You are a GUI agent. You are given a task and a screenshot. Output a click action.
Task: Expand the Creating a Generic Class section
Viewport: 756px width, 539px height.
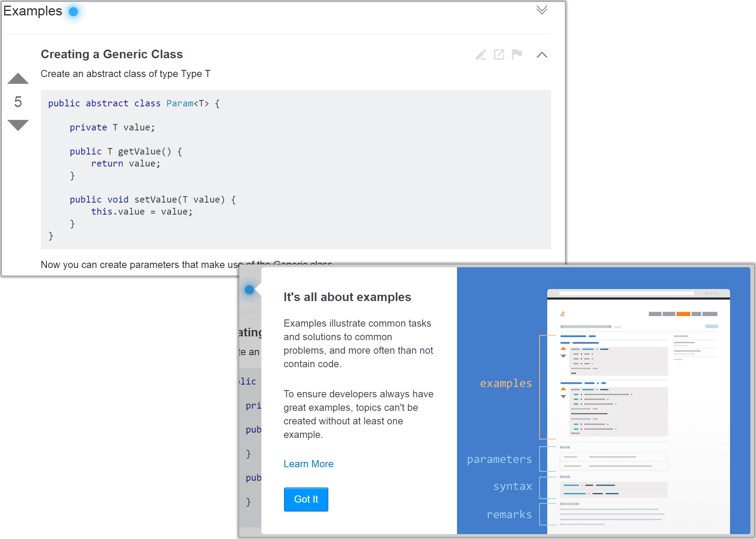tap(542, 54)
